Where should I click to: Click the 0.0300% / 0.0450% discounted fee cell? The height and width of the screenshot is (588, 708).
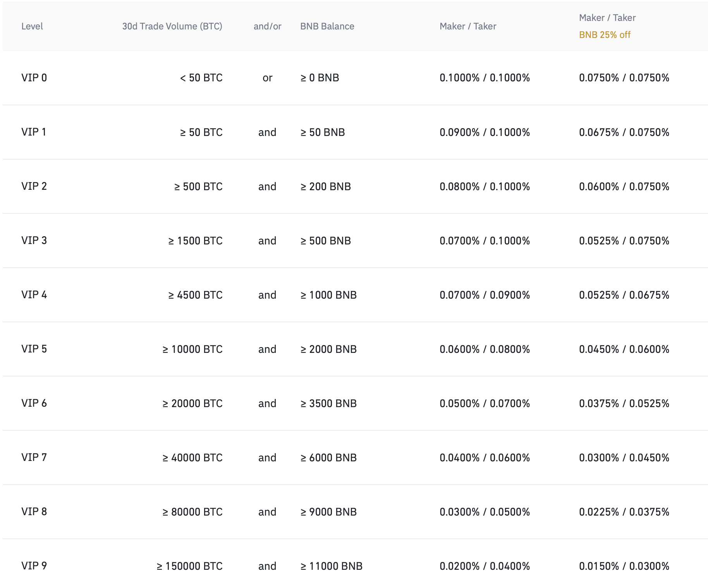pos(624,458)
